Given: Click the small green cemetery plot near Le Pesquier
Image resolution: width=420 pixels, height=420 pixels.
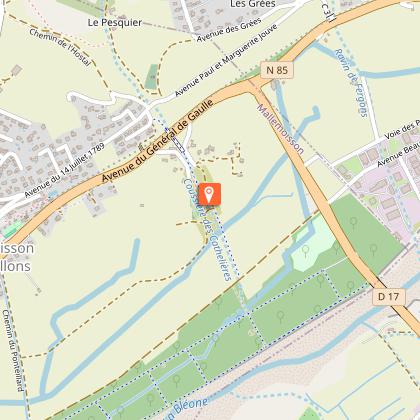Looking at the screenshot, I should 152,77.
